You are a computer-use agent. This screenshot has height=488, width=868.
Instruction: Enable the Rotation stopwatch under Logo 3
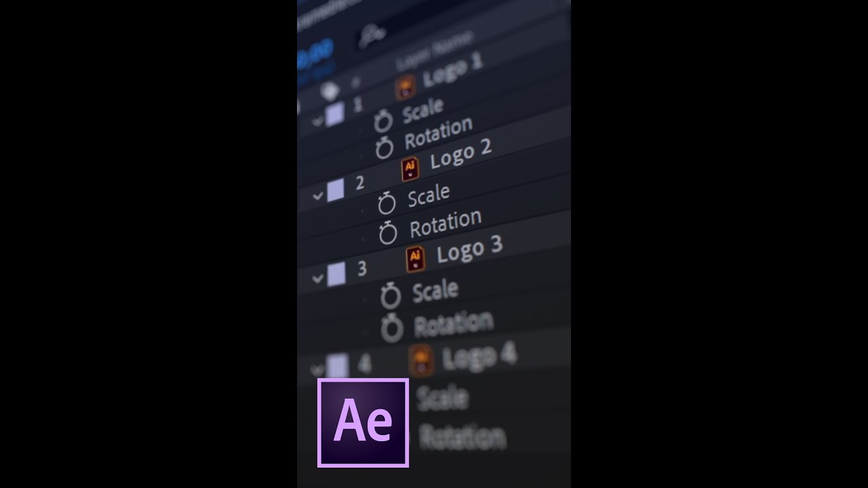click(392, 328)
